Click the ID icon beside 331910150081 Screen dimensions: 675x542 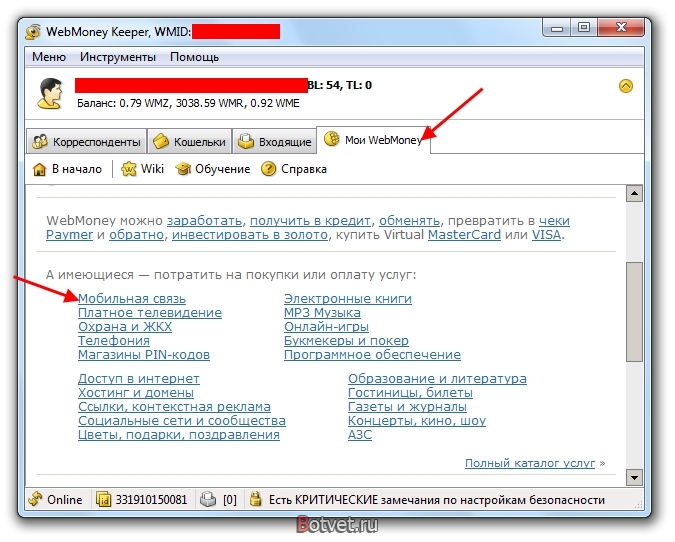coord(103,500)
